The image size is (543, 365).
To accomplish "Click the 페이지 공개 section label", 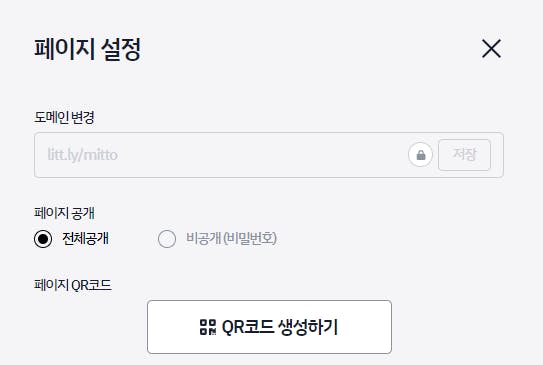I will pos(64,213).
